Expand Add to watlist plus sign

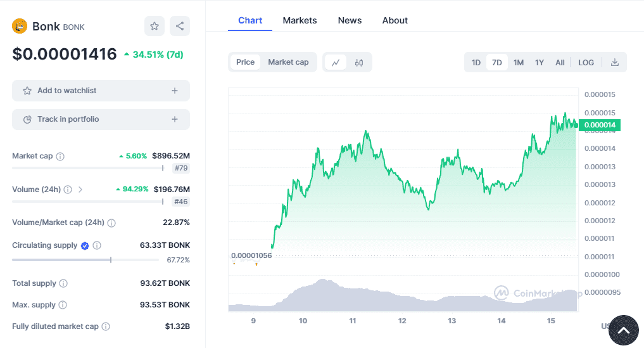(175, 91)
